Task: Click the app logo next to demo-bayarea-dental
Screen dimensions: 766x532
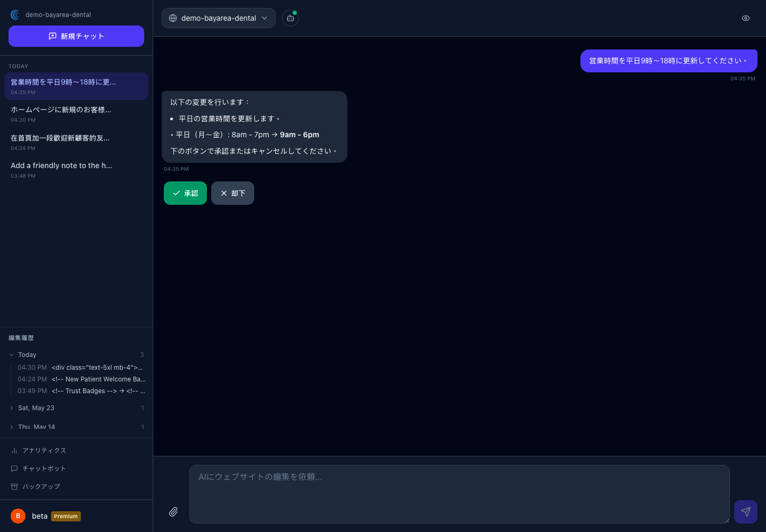Action: pos(15,15)
